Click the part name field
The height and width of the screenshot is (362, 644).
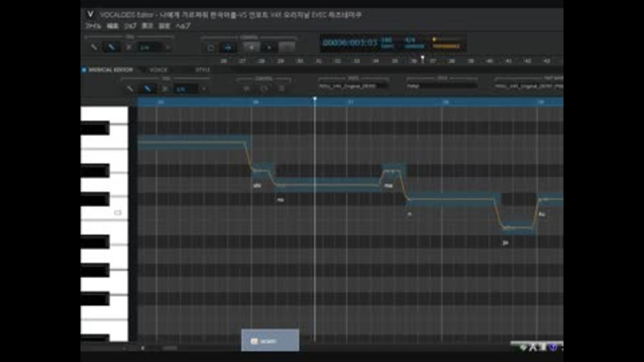[x=529, y=86]
